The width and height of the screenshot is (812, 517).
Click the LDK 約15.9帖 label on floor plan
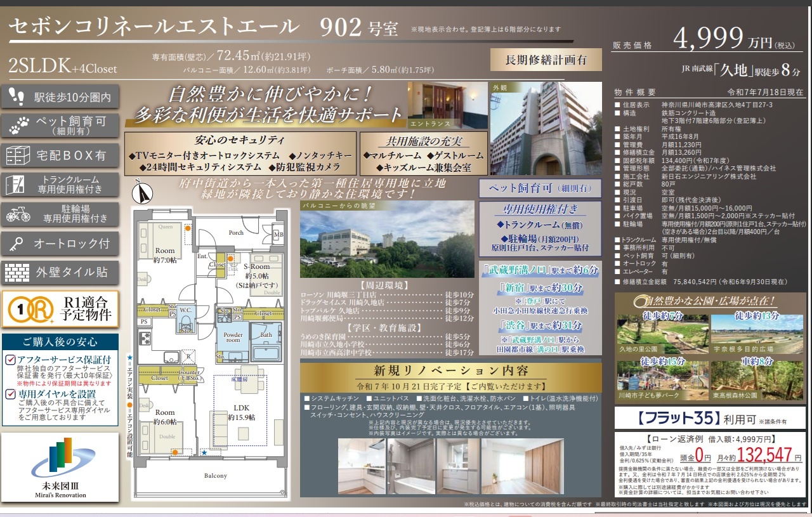(241, 412)
